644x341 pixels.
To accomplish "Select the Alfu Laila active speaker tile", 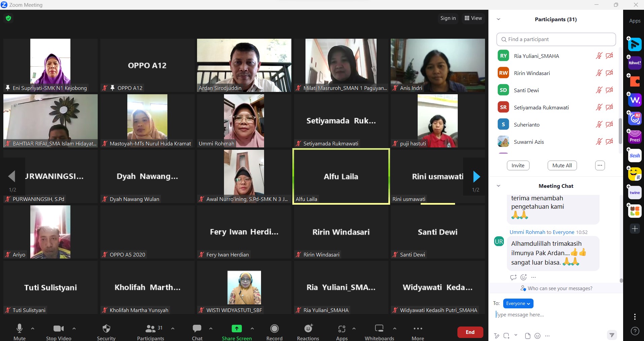I will click(x=341, y=176).
